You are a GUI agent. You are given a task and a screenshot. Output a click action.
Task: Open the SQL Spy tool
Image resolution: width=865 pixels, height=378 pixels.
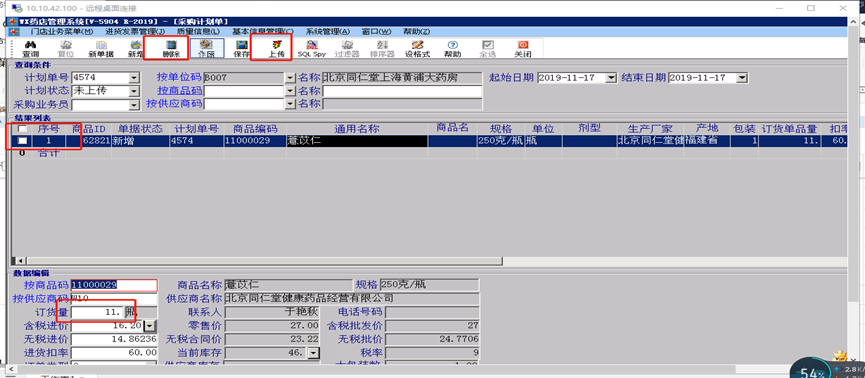(312, 49)
